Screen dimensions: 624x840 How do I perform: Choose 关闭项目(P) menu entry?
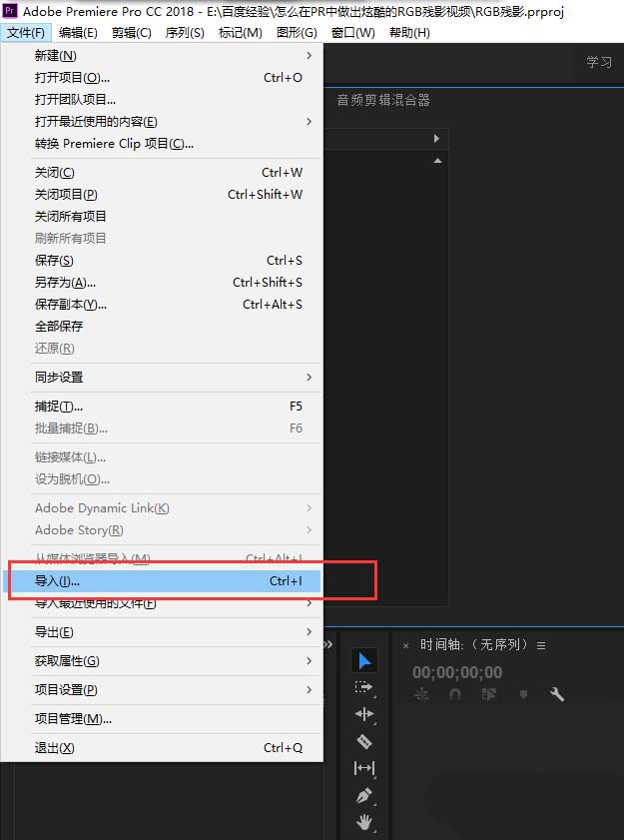coord(161,195)
